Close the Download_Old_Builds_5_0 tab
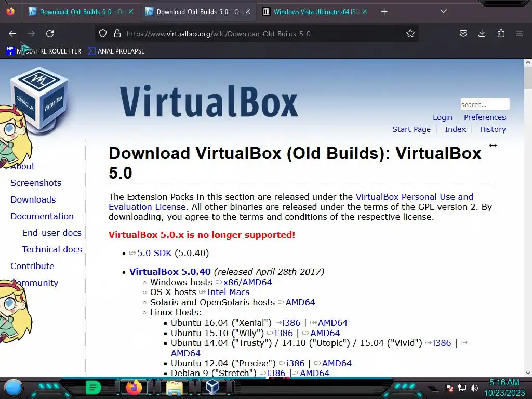 248,11
